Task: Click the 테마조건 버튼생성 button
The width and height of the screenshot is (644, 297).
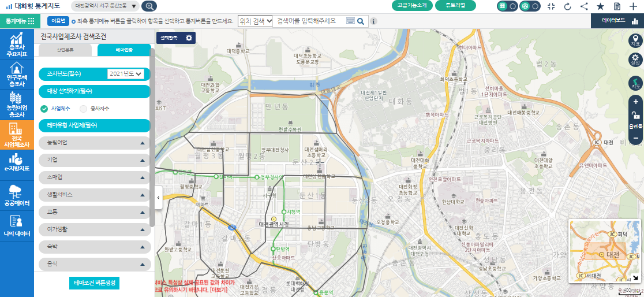Action: coord(94,283)
